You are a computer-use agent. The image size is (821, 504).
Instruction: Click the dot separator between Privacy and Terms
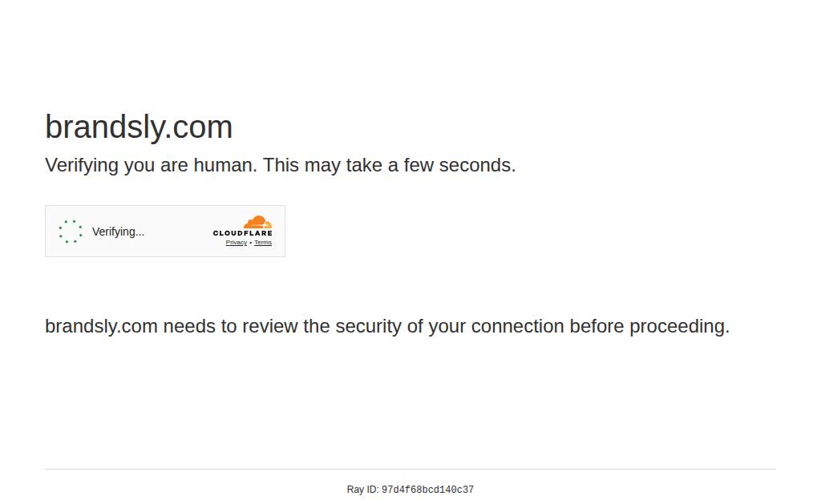tap(251, 243)
